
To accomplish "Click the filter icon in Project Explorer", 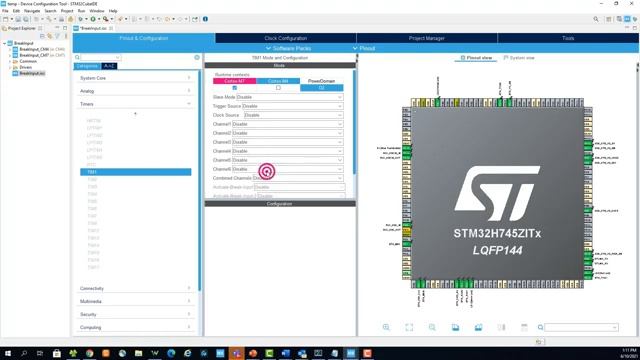I will pyautogui.click(x=58, y=36).
